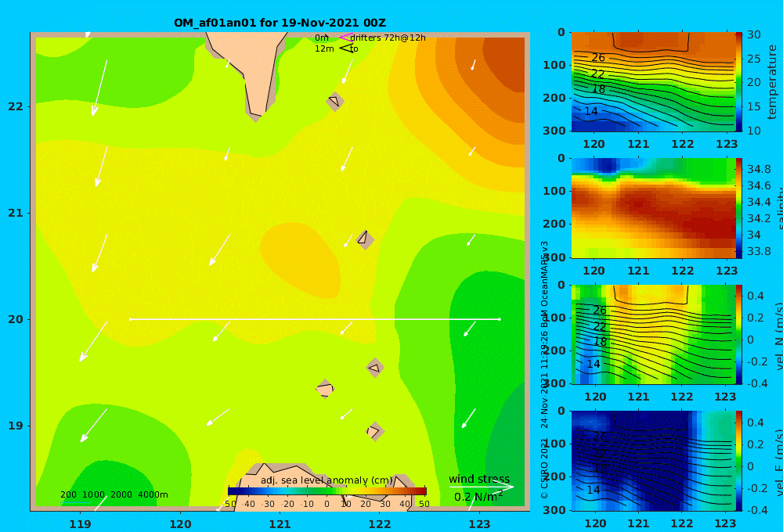The image size is (783, 532).
Task: Click latitude tick label 22 on main map
Action: 16,107
